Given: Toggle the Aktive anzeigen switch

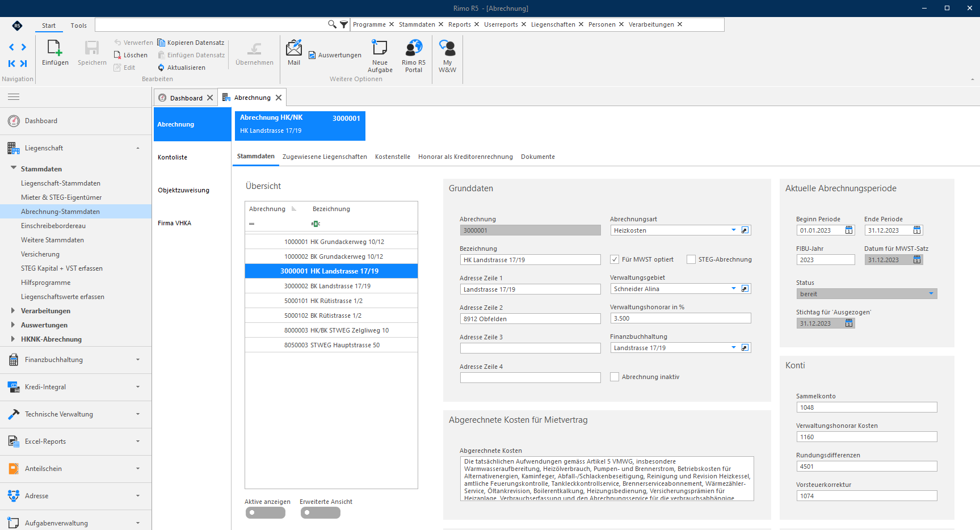Looking at the screenshot, I should point(265,512).
